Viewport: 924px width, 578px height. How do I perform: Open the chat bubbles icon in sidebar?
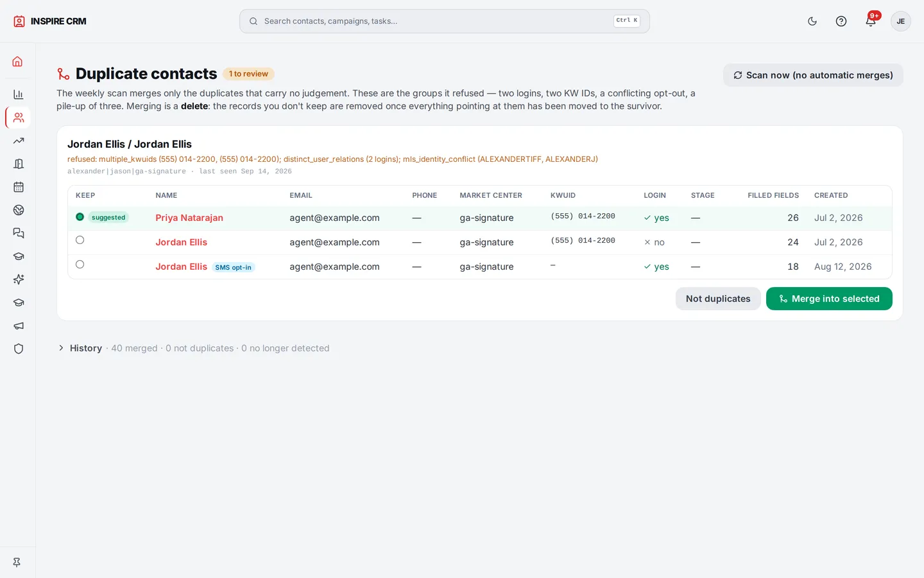(18, 233)
